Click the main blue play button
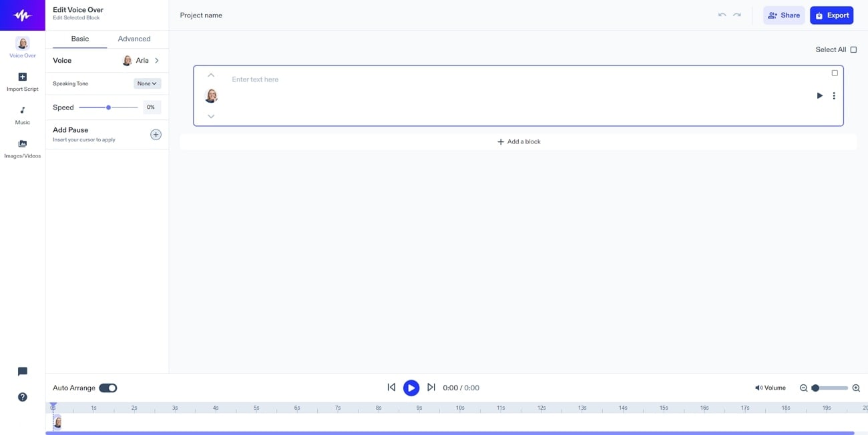868x435 pixels. coord(411,388)
